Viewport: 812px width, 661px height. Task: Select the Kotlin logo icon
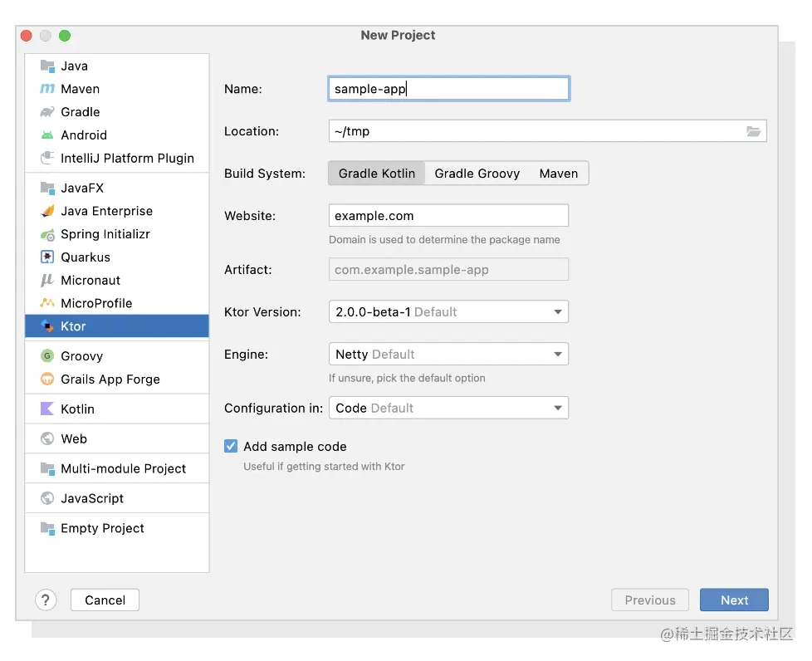pyautogui.click(x=47, y=409)
